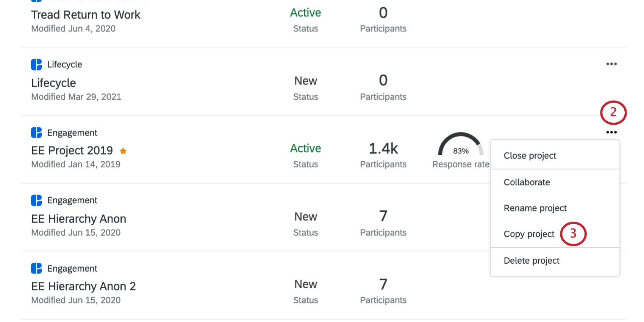Click EE Hierarchy Anon Engagement icon
Image resolution: width=644 pixels, height=322 pixels.
[36, 200]
